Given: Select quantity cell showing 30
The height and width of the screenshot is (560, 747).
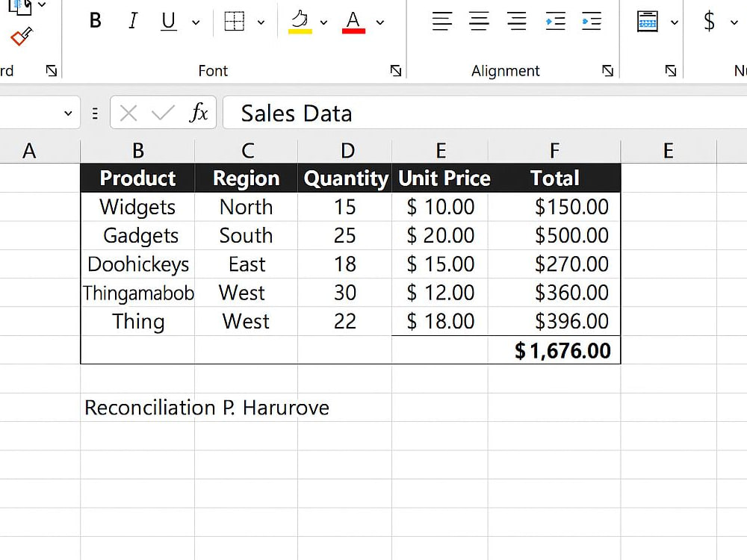Looking at the screenshot, I should point(345,293).
